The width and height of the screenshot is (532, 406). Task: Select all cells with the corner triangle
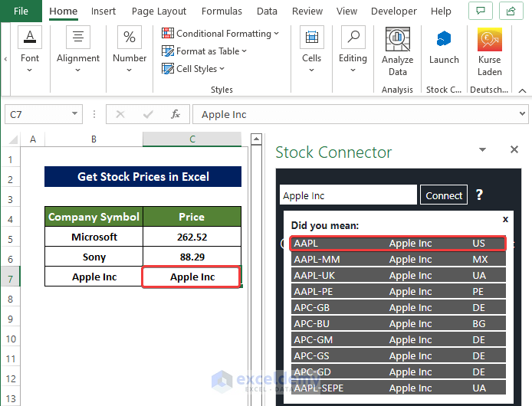tap(12, 139)
